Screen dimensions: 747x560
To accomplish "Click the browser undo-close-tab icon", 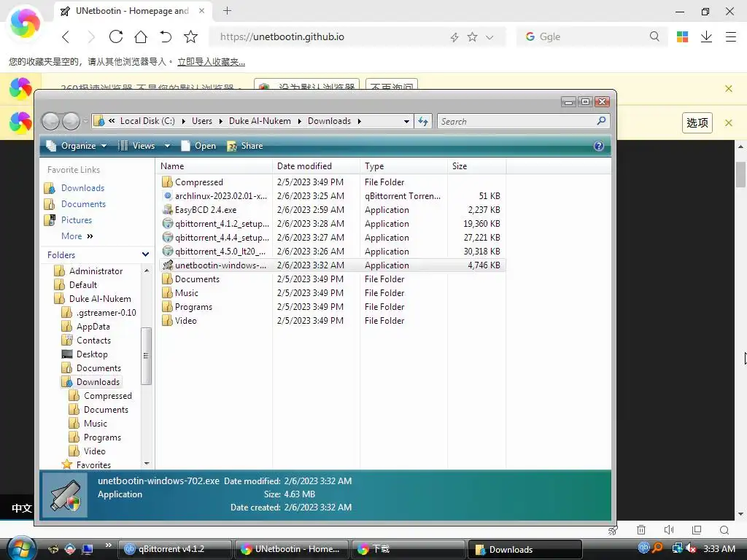I will point(166,36).
